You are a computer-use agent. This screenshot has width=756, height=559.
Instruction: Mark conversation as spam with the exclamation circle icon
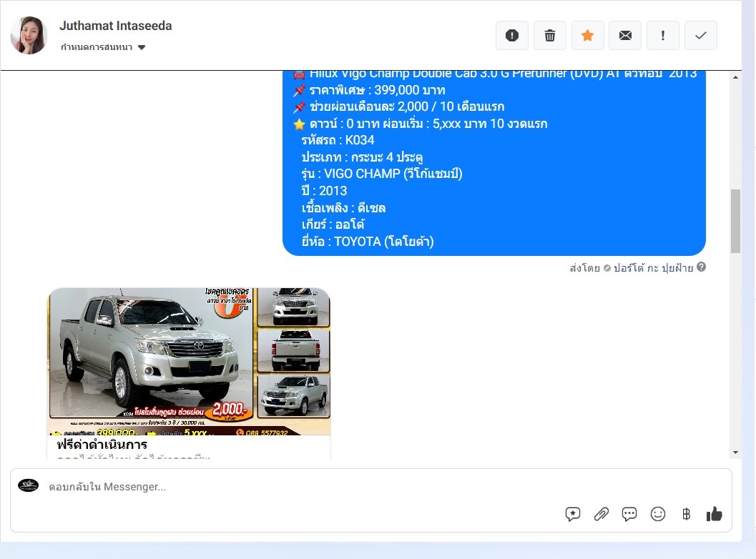(511, 35)
